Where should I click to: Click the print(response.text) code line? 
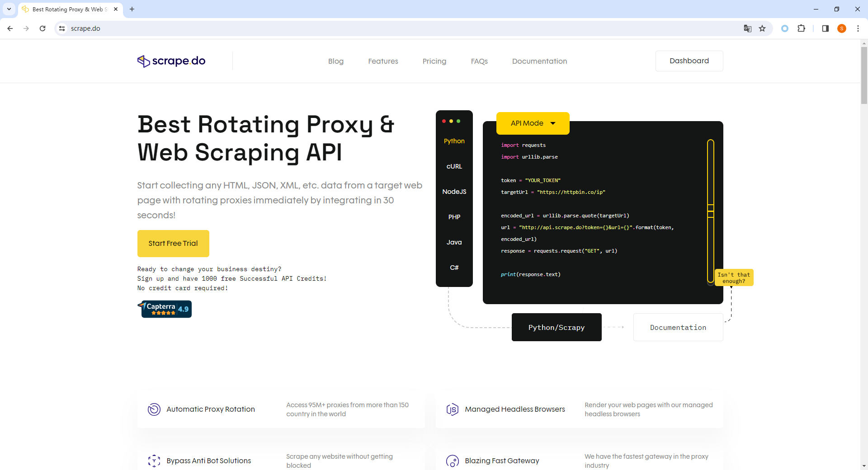point(531,274)
